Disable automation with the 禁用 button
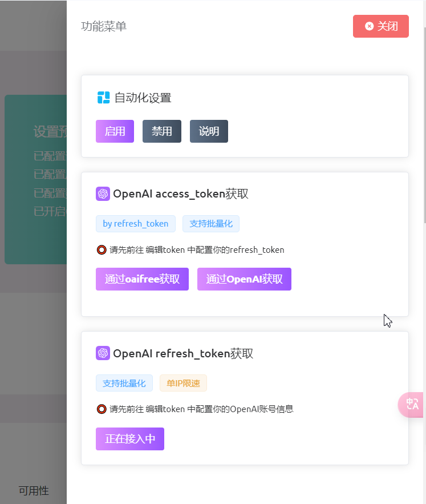426x504 pixels. pyautogui.click(x=162, y=131)
